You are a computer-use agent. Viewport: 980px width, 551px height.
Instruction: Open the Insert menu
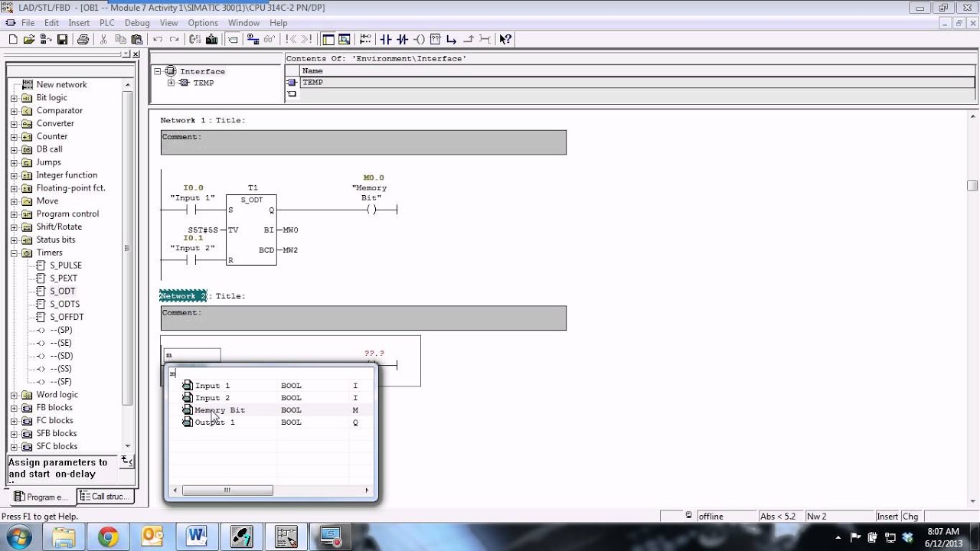pyautogui.click(x=79, y=23)
